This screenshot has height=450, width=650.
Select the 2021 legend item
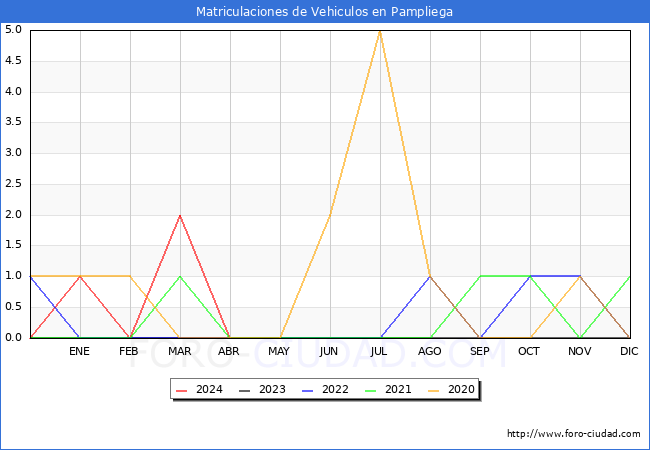(x=398, y=390)
